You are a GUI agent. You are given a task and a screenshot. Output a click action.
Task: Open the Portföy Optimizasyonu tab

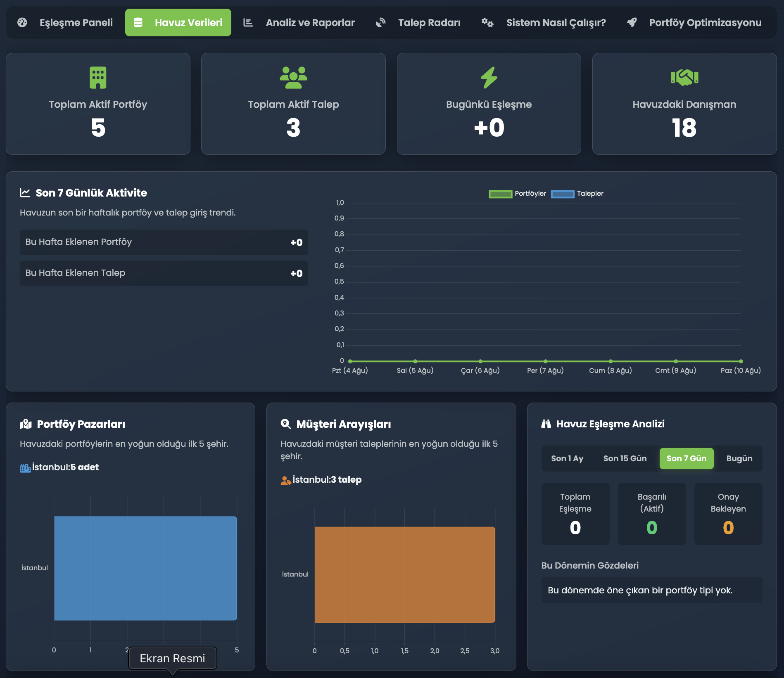click(x=694, y=23)
